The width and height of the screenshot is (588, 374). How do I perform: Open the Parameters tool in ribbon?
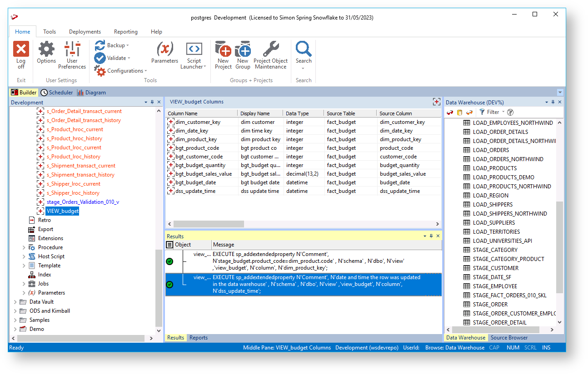point(164,49)
